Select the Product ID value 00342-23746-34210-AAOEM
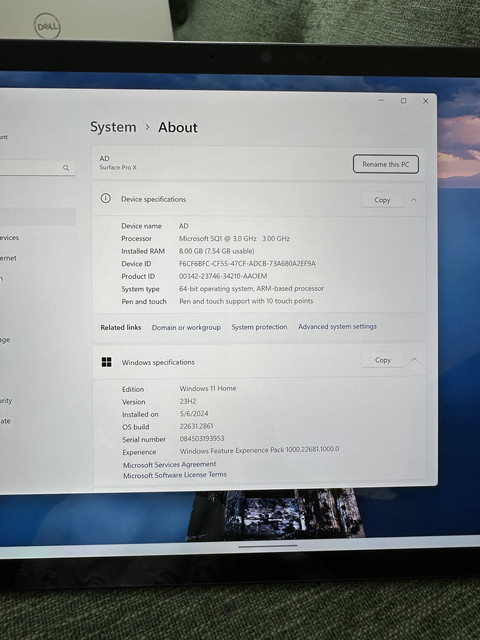This screenshot has width=480, height=640. point(223,276)
